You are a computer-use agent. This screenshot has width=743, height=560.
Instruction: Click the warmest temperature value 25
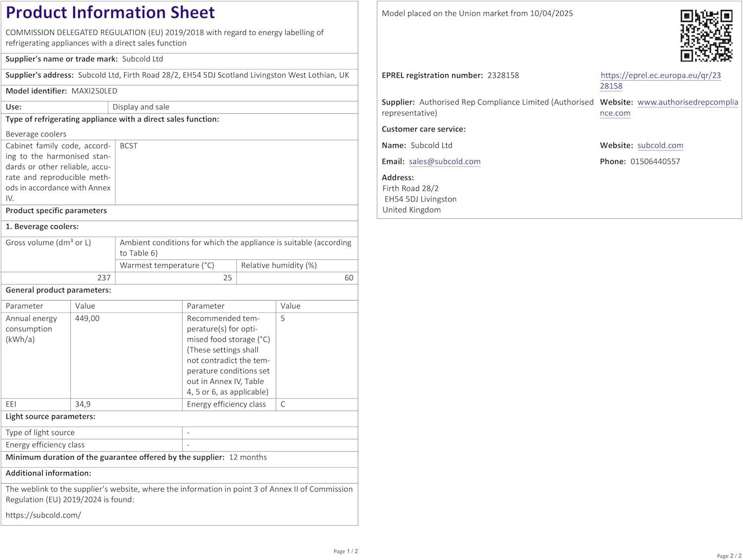point(227,278)
